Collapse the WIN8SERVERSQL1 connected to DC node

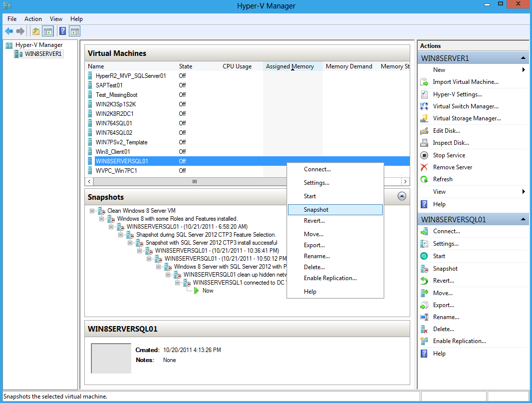178,283
